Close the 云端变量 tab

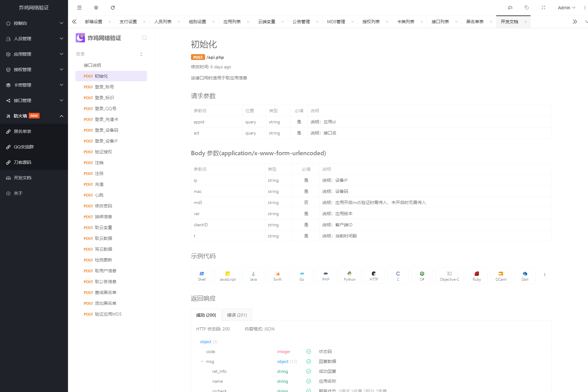pos(282,22)
